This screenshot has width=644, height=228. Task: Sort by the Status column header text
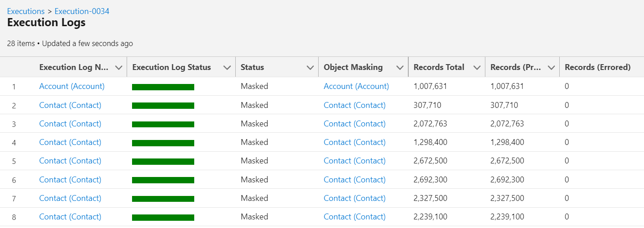252,67
